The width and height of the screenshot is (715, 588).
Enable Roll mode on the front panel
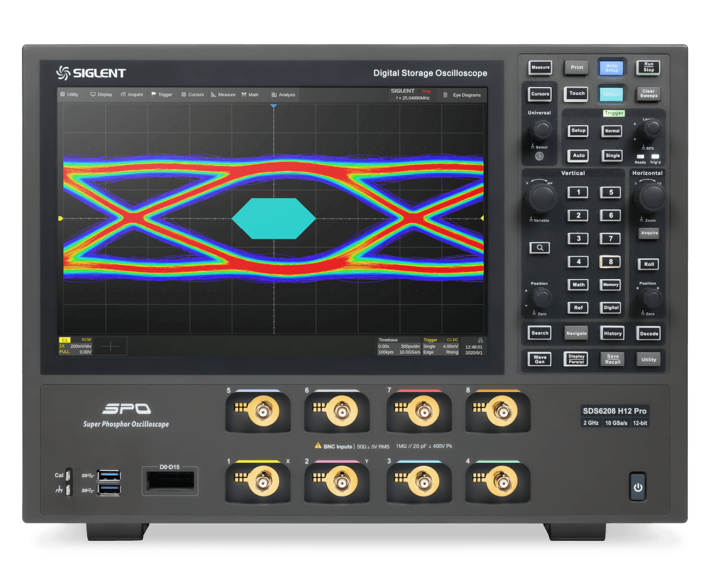(648, 263)
